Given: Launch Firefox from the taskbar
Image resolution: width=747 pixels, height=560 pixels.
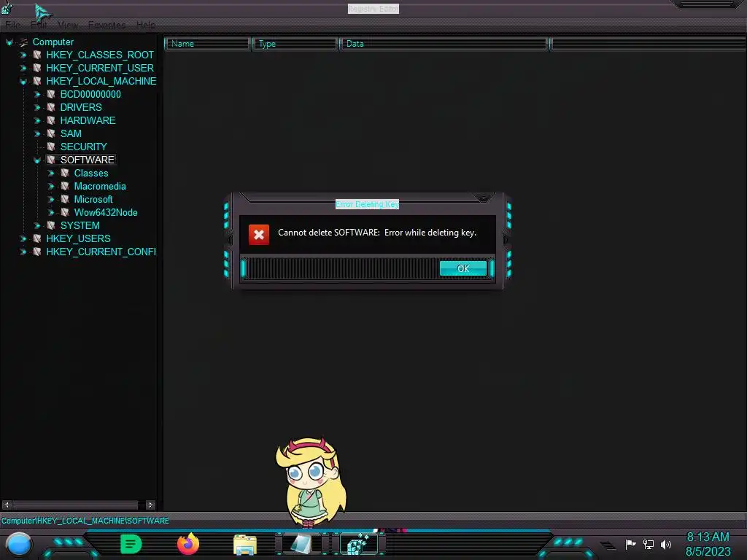Looking at the screenshot, I should (x=187, y=544).
